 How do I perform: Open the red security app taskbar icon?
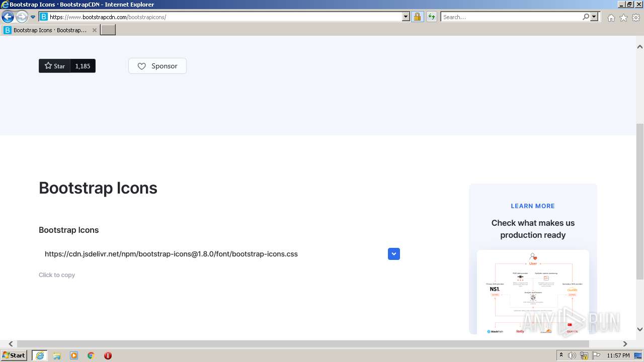click(108, 355)
